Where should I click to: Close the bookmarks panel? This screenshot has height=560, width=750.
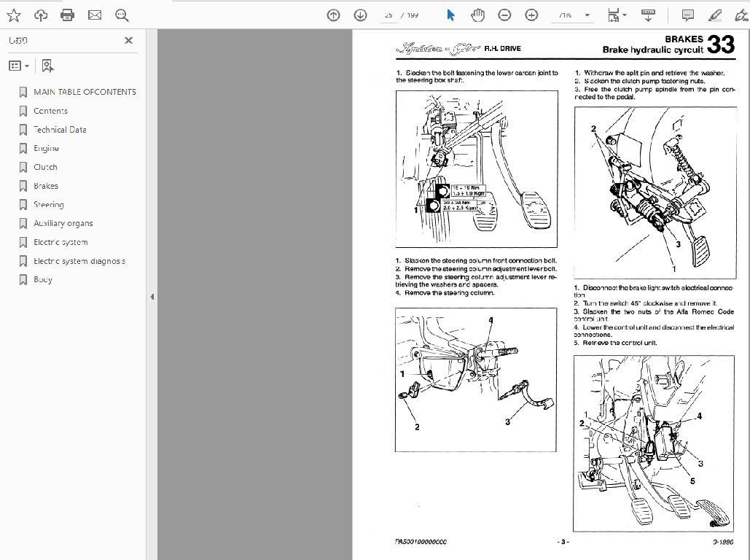coord(129,41)
